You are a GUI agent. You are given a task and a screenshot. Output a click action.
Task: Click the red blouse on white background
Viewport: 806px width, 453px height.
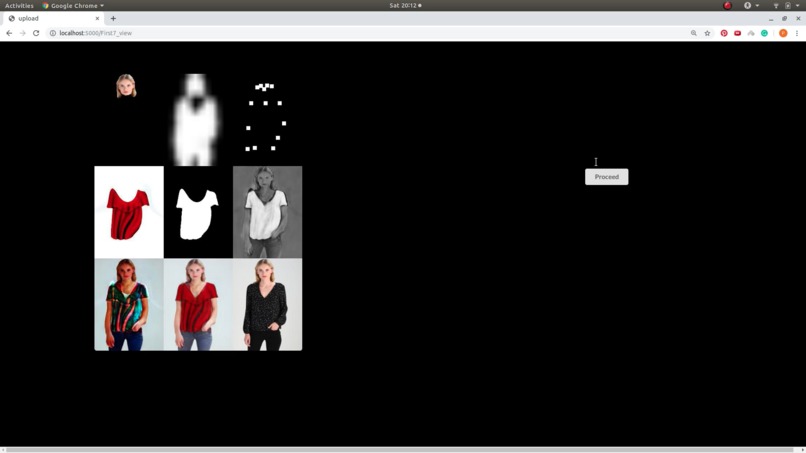coord(129,212)
